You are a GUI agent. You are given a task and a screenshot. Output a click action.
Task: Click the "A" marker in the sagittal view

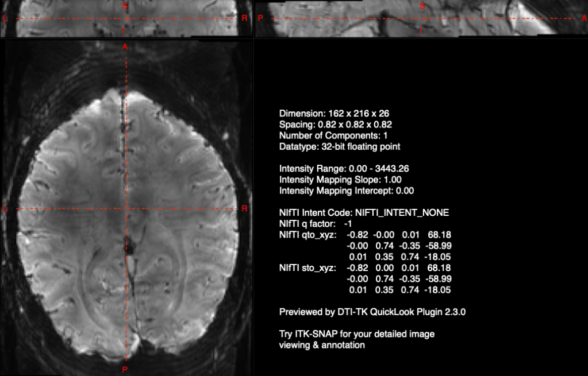[x=583, y=17]
